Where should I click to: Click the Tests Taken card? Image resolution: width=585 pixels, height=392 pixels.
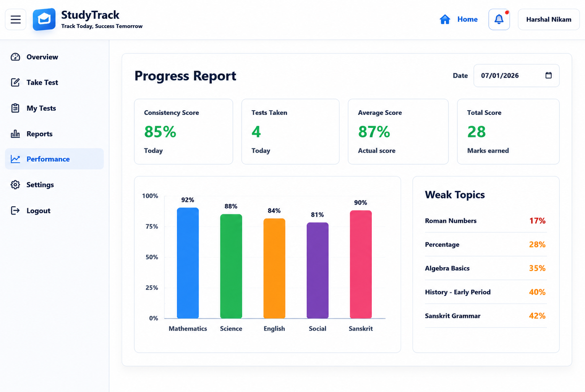click(290, 132)
